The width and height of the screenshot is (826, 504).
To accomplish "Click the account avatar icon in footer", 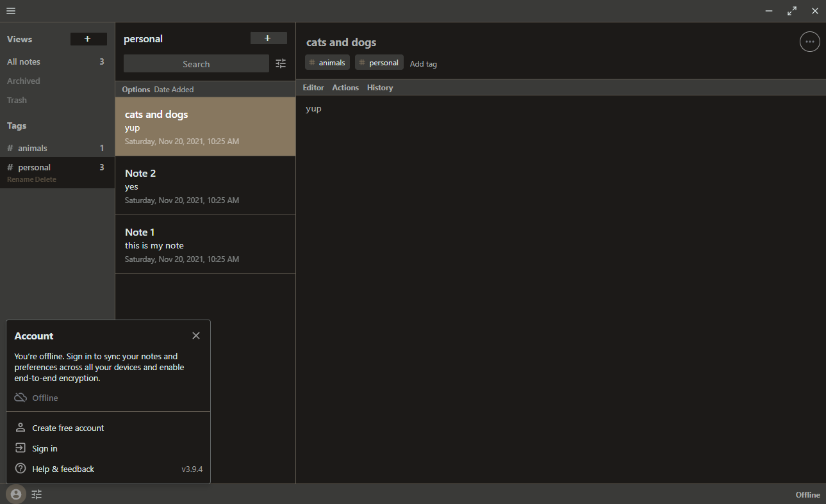I will pos(16,494).
